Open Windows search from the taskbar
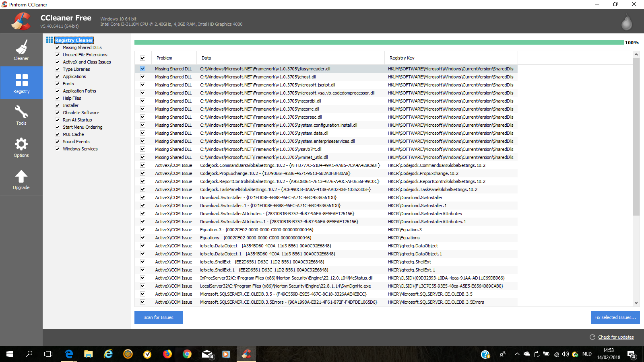The image size is (644, 362). 29,354
